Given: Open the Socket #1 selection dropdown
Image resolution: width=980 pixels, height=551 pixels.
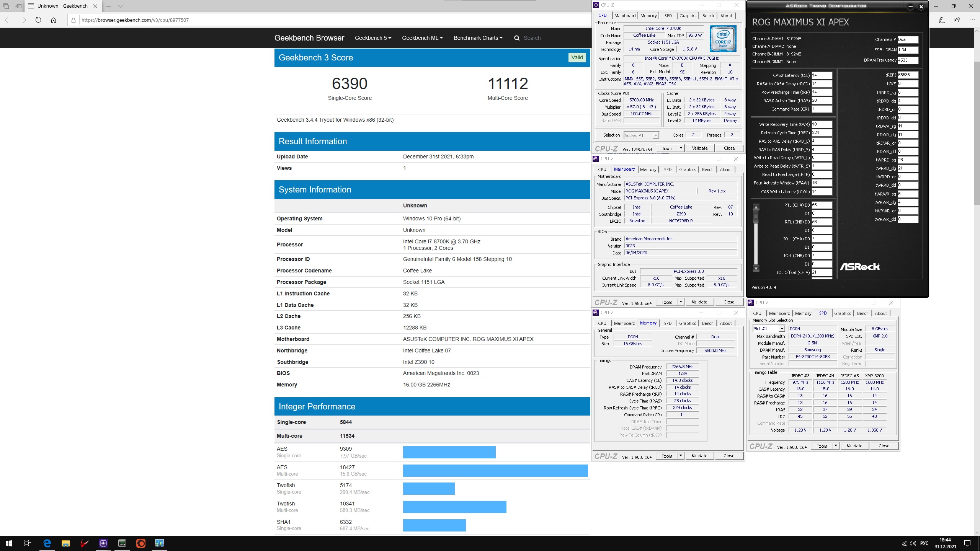Looking at the screenshot, I should (641, 135).
